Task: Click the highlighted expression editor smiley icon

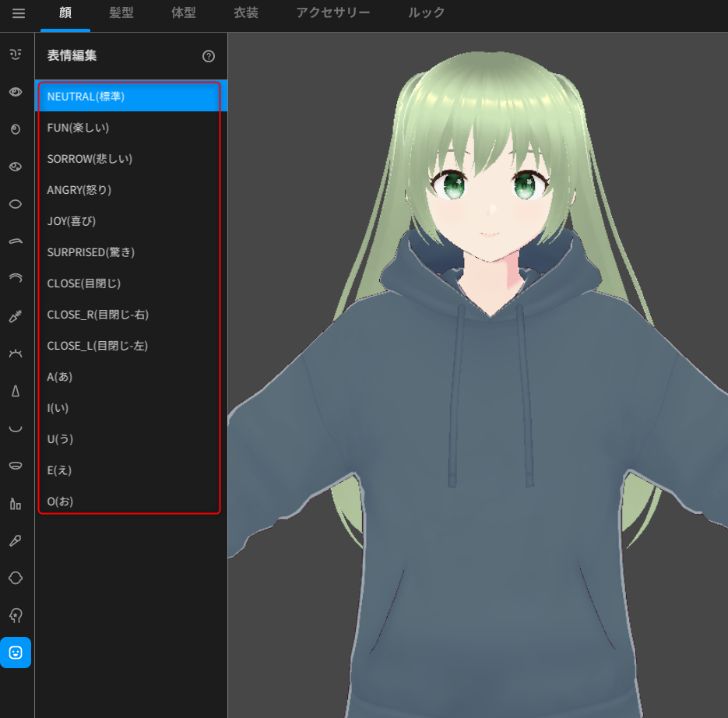Action: [16, 653]
